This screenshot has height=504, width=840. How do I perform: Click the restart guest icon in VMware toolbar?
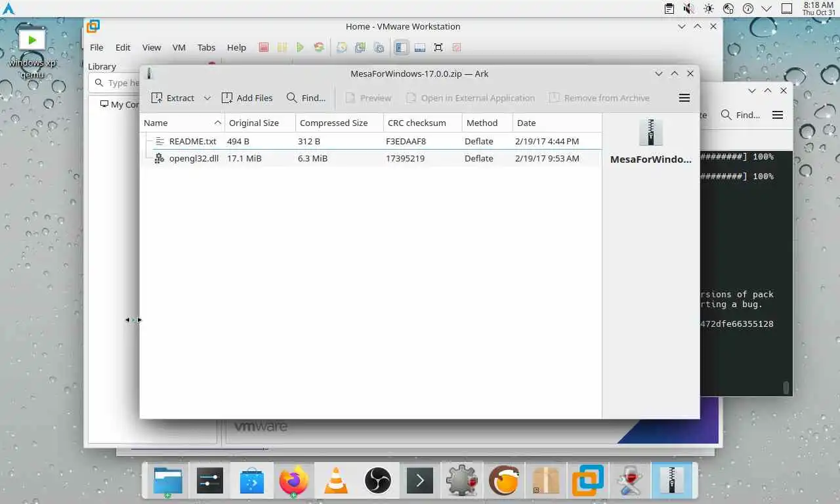pos(319,47)
